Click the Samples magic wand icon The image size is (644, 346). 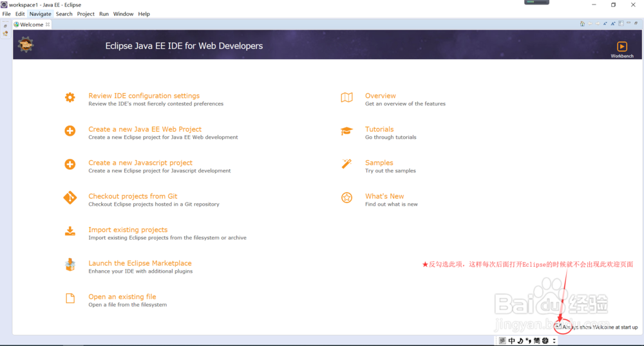[346, 164]
